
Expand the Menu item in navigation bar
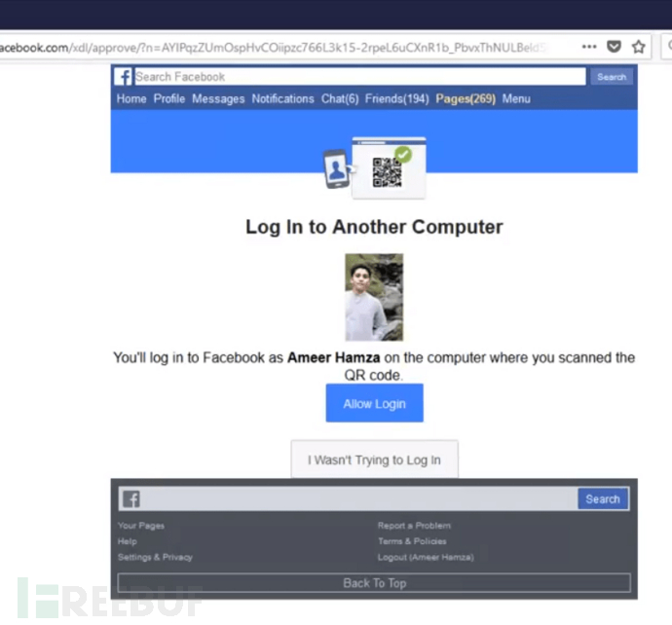(x=516, y=99)
